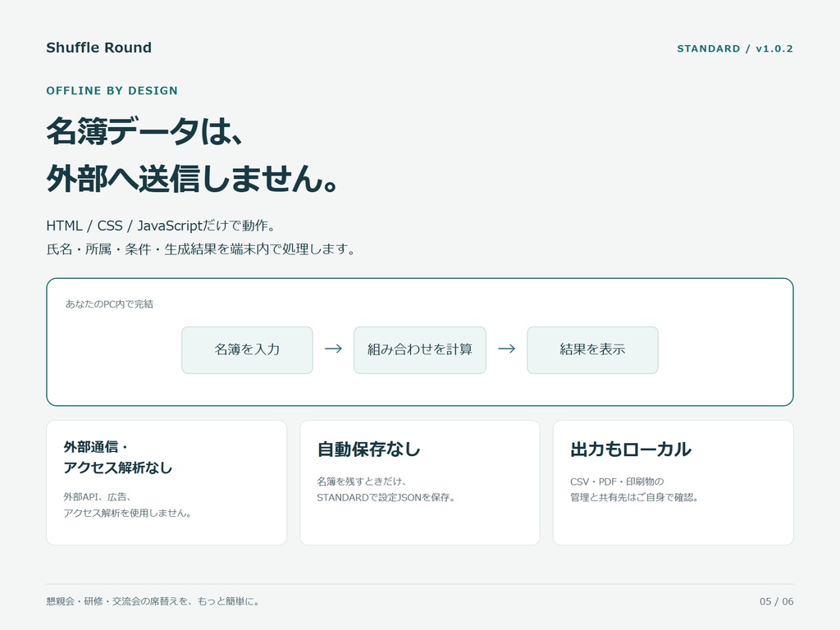Click the 組み合わせを計算 step box

pos(419,349)
